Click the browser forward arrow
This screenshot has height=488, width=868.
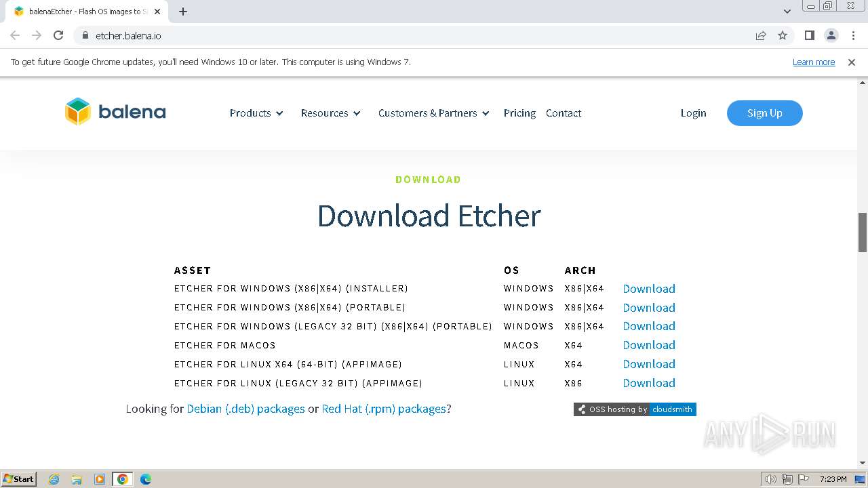pyautogui.click(x=37, y=35)
